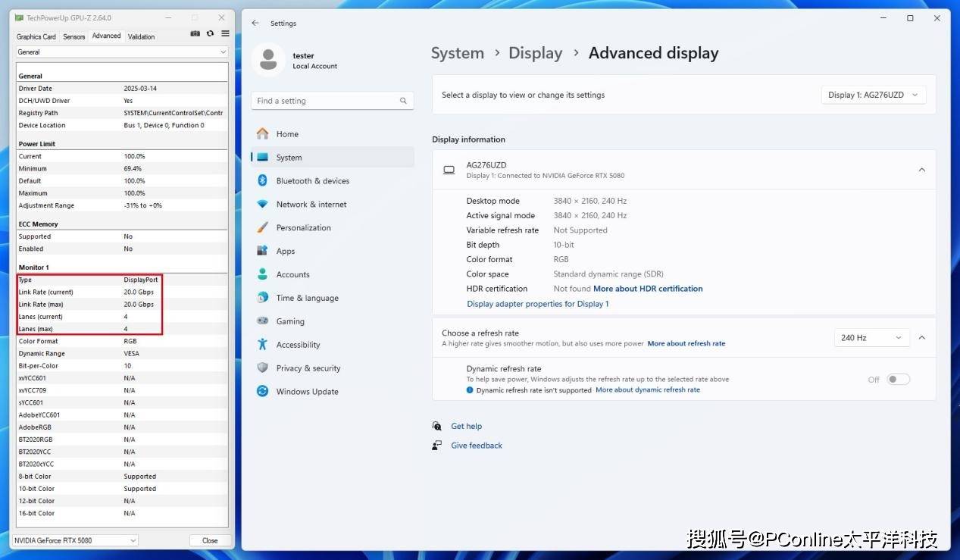The height and width of the screenshot is (560, 960).
Task: Click the Registry Path value in GPU-Z
Action: tap(174, 113)
